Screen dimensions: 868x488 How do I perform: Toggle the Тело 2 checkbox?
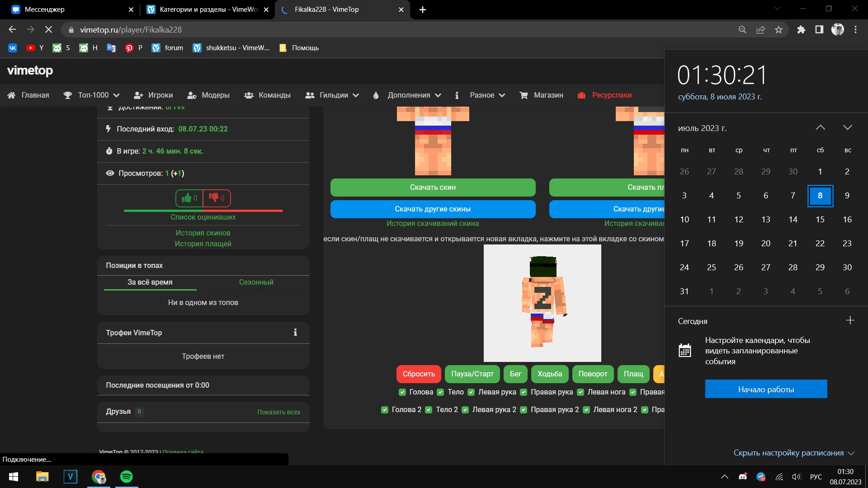[x=429, y=410]
